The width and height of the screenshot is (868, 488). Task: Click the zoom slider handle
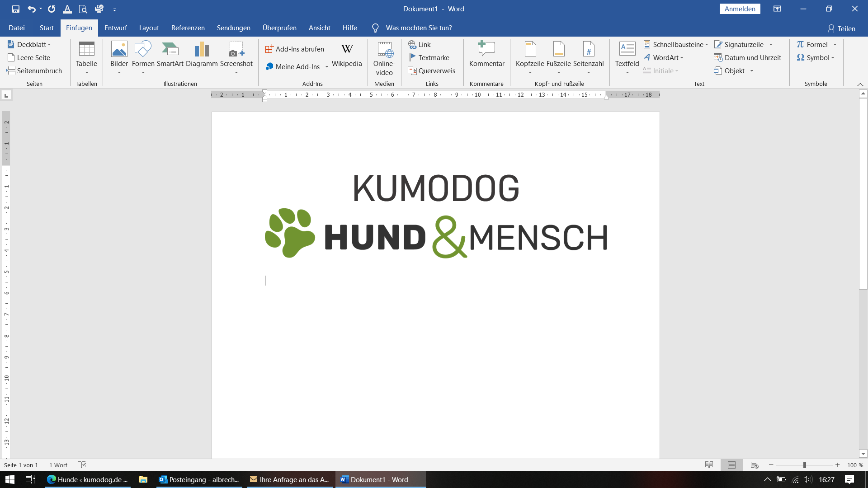click(x=804, y=465)
